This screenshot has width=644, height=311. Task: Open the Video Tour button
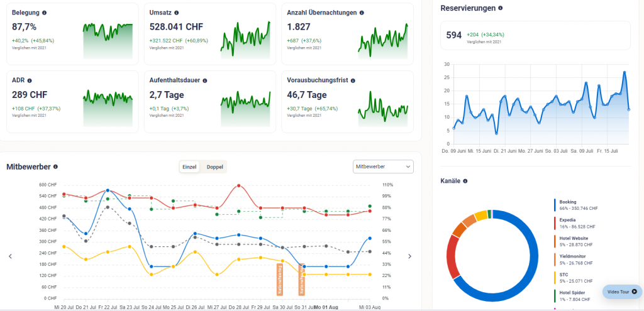620,292
